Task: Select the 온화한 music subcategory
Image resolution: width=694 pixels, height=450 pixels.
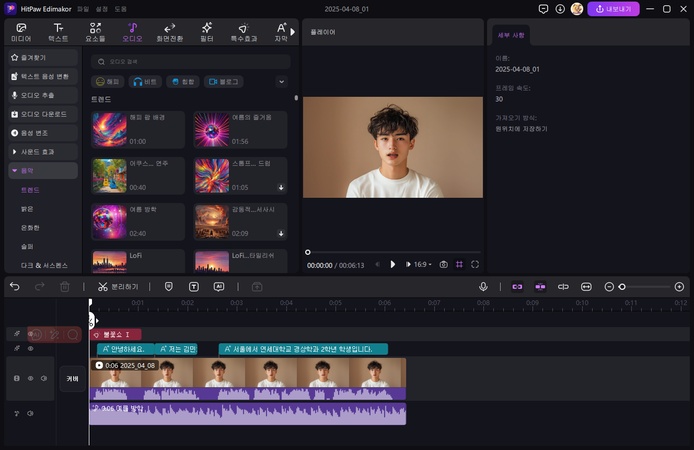Action: point(30,227)
